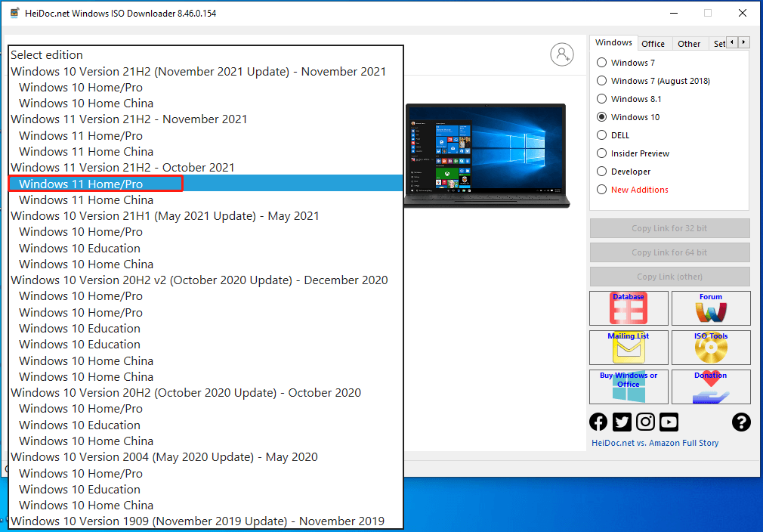This screenshot has height=532, width=763.
Task: Select the Insider Preview option
Action: coord(601,153)
